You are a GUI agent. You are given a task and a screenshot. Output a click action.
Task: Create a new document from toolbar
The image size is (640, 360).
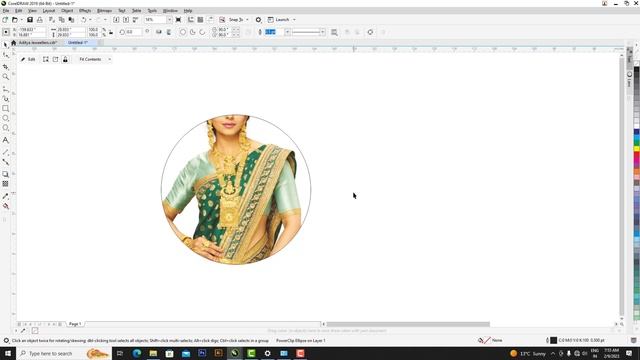tap(5, 20)
